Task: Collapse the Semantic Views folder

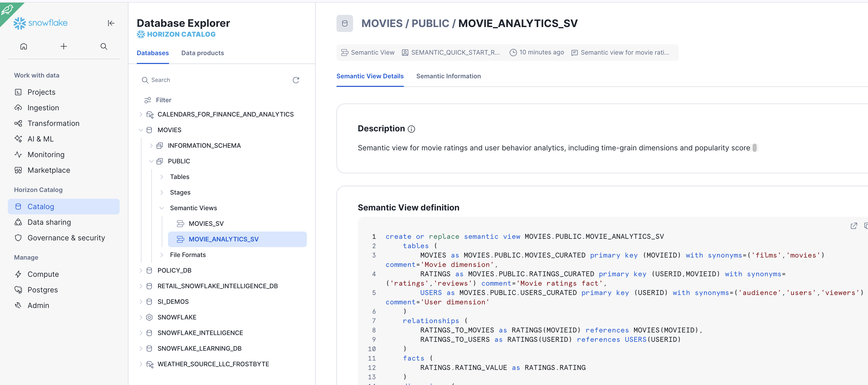Action: pyautogui.click(x=162, y=208)
